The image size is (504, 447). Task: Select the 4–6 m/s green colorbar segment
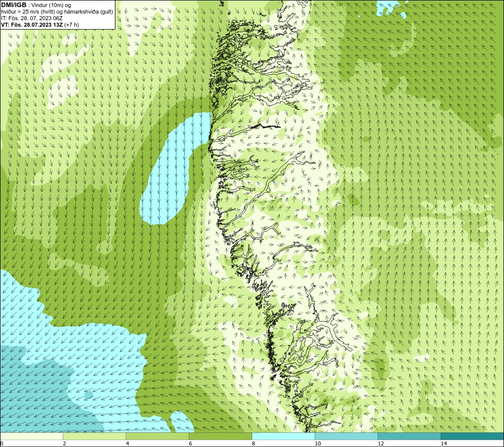coord(157,436)
